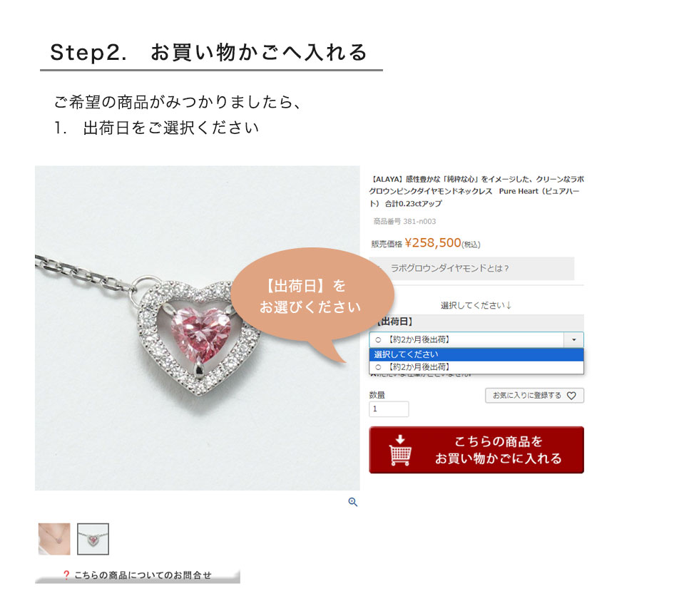The image size is (699, 616).
Task: Select the 選択してください option in list
Action: [476, 354]
